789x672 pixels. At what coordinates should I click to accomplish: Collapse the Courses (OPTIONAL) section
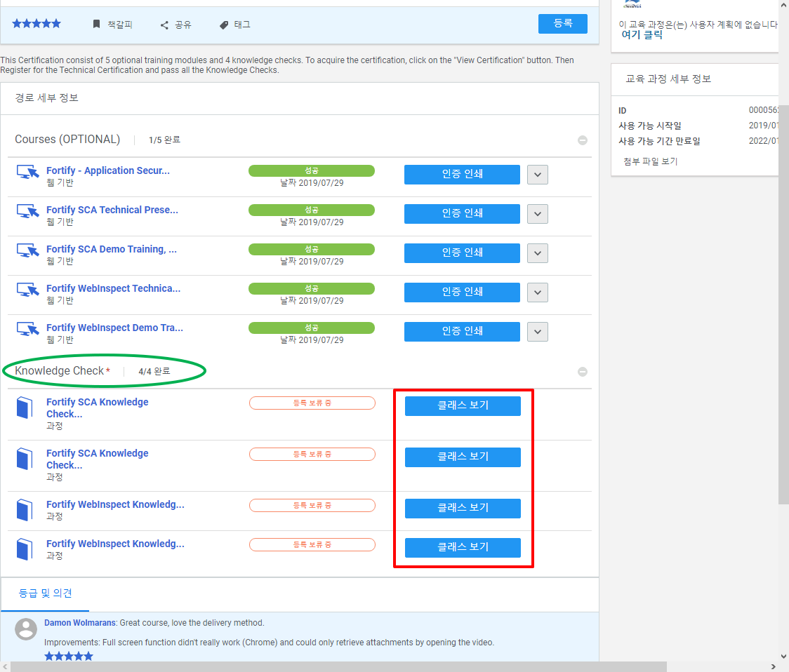click(583, 140)
